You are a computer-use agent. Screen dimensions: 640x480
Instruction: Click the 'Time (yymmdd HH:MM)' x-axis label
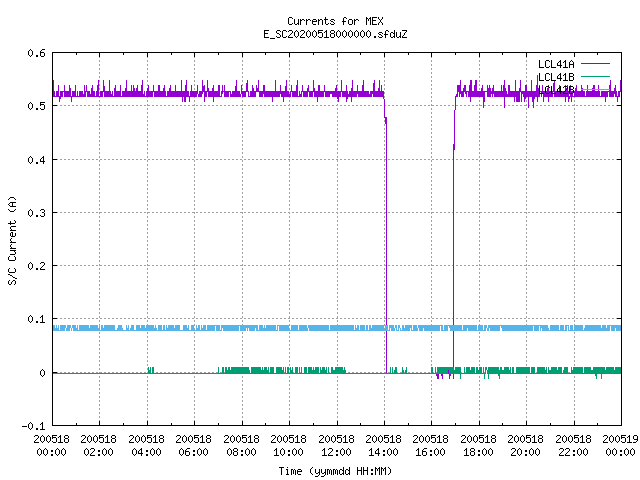[335, 471]
